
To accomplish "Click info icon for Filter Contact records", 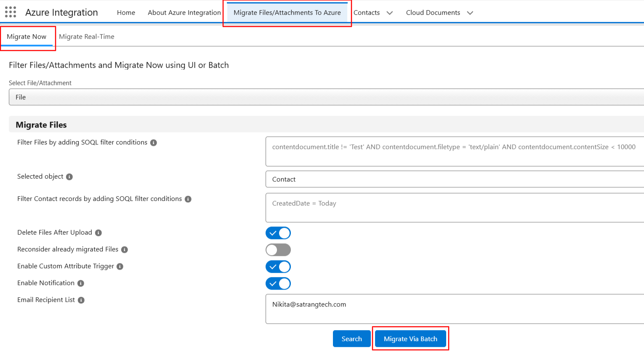I will coord(188,199).
